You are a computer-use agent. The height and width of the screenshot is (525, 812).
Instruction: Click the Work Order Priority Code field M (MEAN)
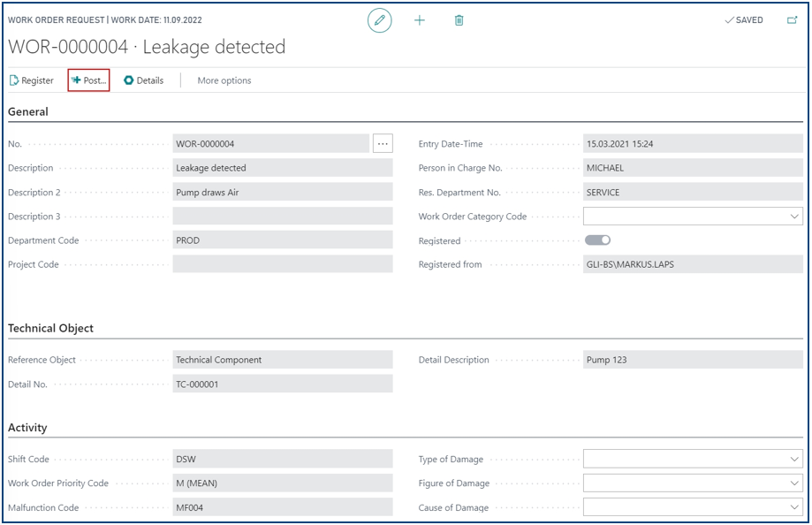[x=283, y=483]
